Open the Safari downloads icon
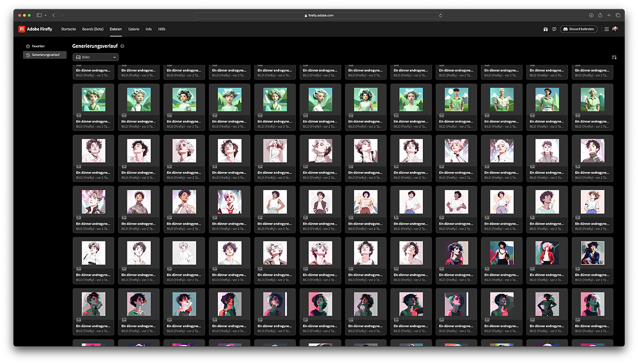 coord(591,15)
